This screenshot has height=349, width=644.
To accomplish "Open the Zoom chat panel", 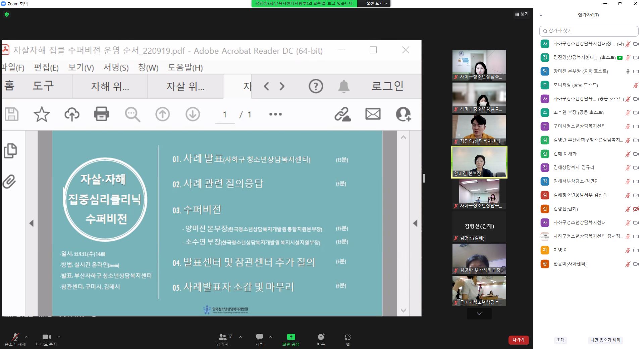I will point(259,337).
